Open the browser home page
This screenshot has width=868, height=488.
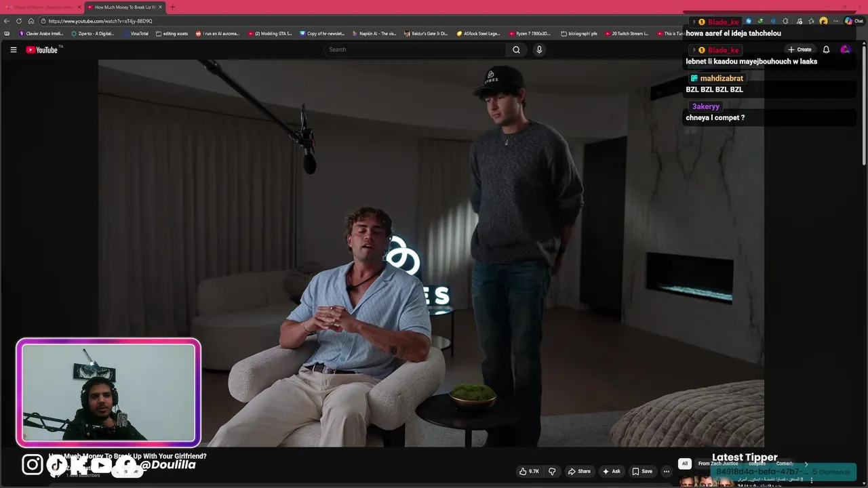pos(31,21)
